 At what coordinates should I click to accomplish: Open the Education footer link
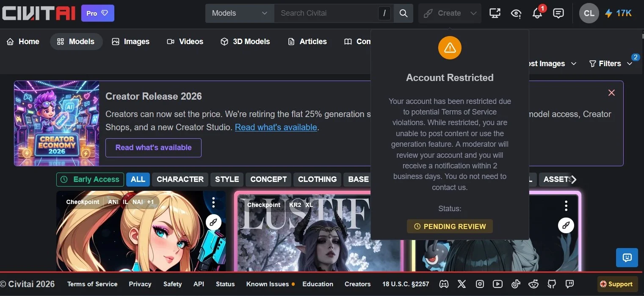(318, 284)
